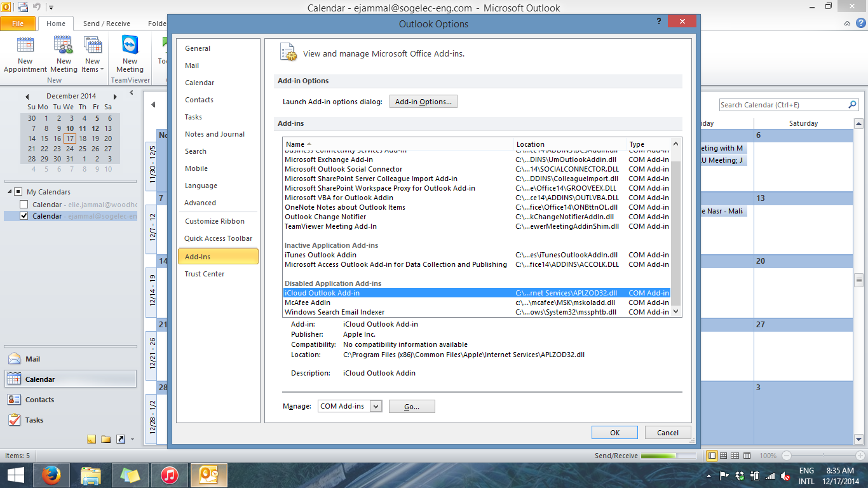868x488 pixels.
Task: Select the McAfee Addin row
Action: [477, 302]
